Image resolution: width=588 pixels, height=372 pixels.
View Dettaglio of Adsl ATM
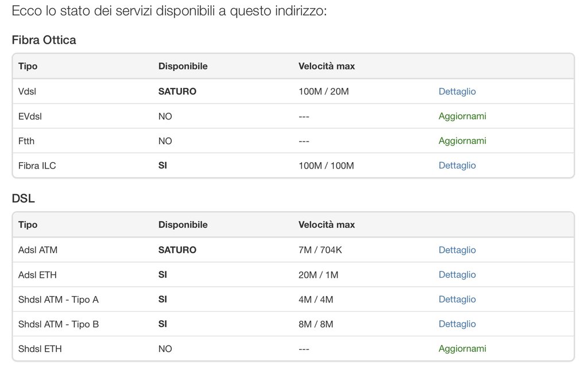pyautogui.click(x=457, y=250)
